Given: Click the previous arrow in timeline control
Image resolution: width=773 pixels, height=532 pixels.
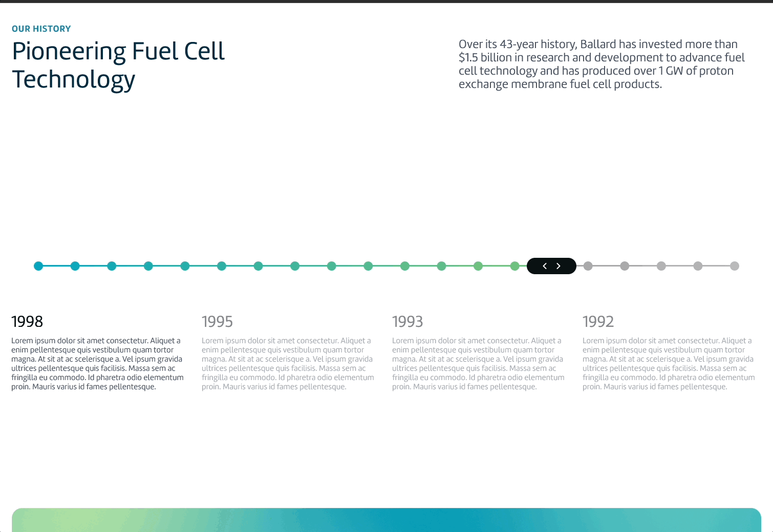Looking at the screenshot, I should pos(545,266).
